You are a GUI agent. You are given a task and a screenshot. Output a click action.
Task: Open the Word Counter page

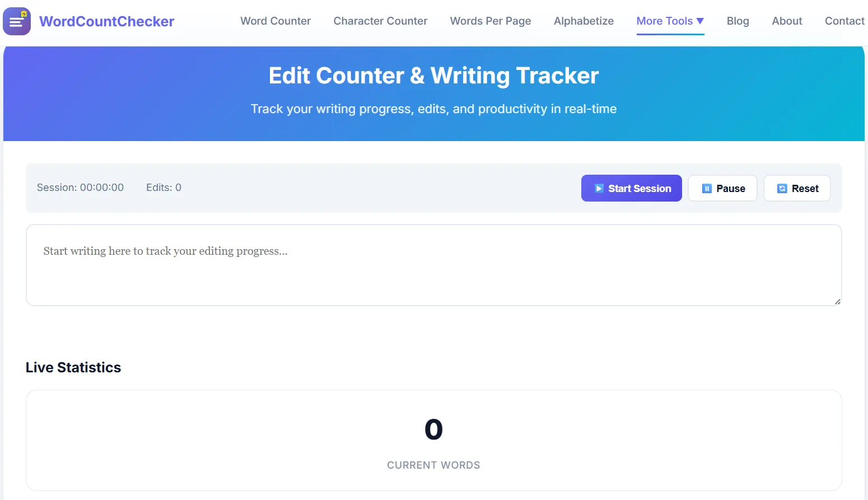click(276, 21)
